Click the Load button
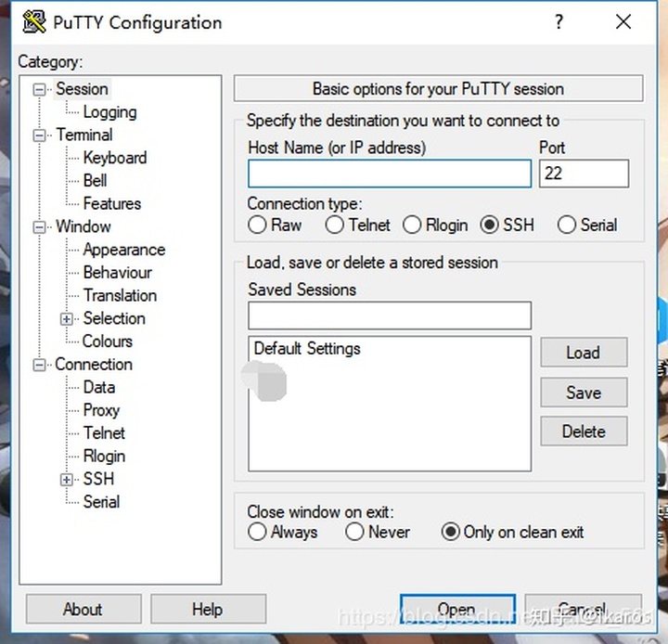 pyautogui.click(x=584, y=353)
